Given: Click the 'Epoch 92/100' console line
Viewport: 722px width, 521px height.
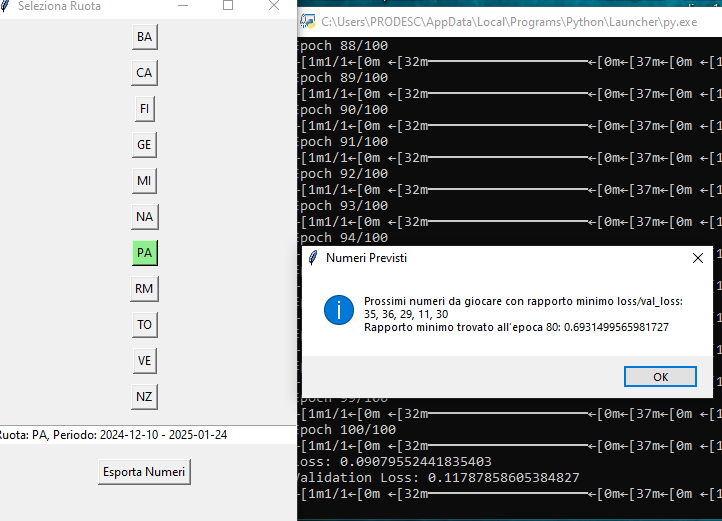Looking at the screenshot, I should coord(343,174).
